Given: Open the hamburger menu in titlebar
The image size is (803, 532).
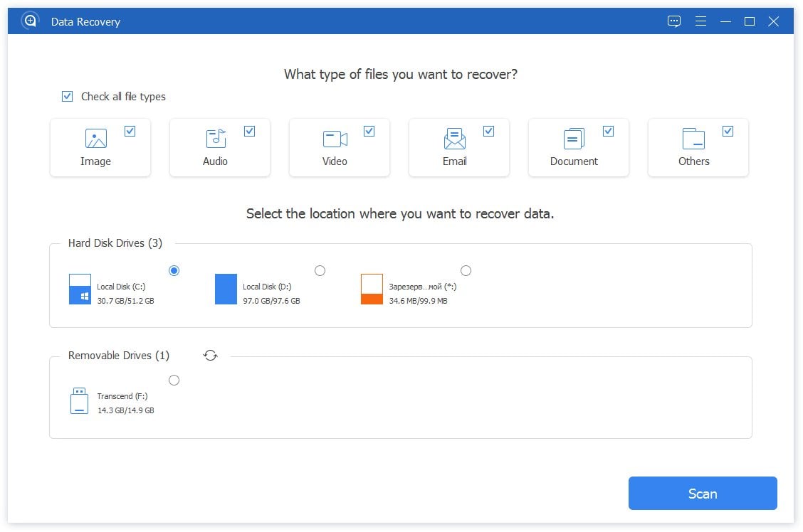Looking at the screenshot, I should pos(700,21).
